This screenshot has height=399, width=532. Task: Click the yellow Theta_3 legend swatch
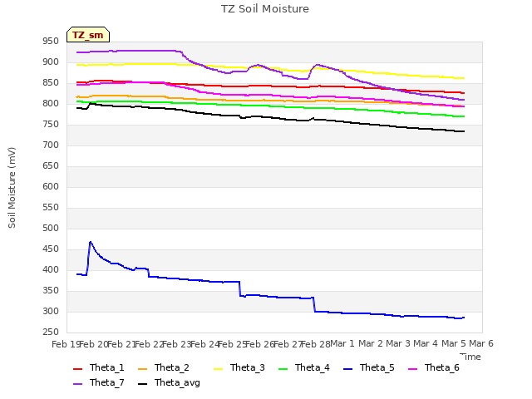coord(218,369)
